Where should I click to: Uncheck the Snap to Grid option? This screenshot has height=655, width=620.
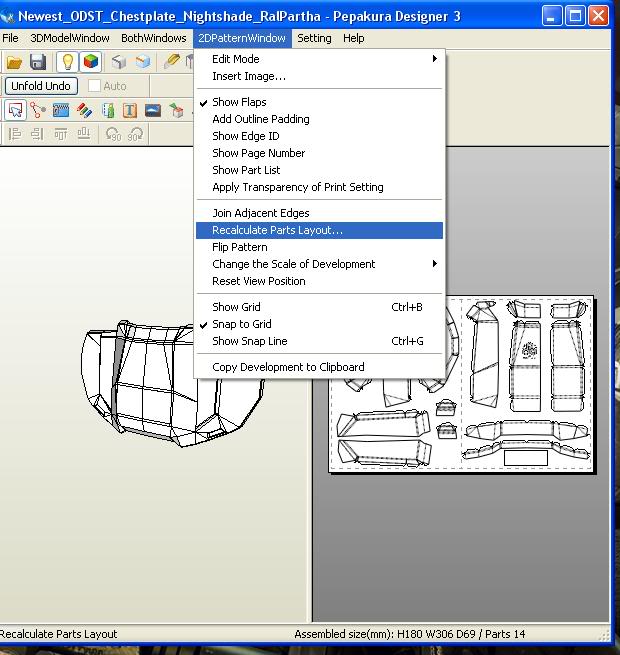tap(319, 324)
